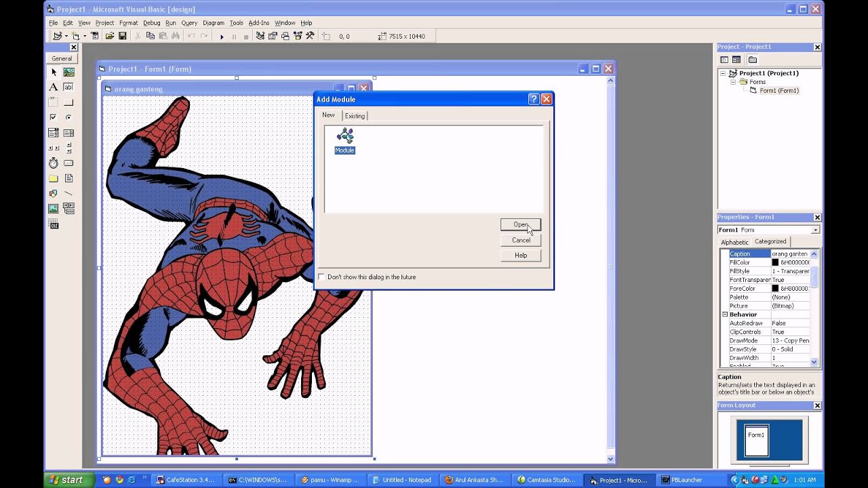Switch to Existing tab in Add Module
The height and width of the screenshot is (488, 868).
[355, 116]
